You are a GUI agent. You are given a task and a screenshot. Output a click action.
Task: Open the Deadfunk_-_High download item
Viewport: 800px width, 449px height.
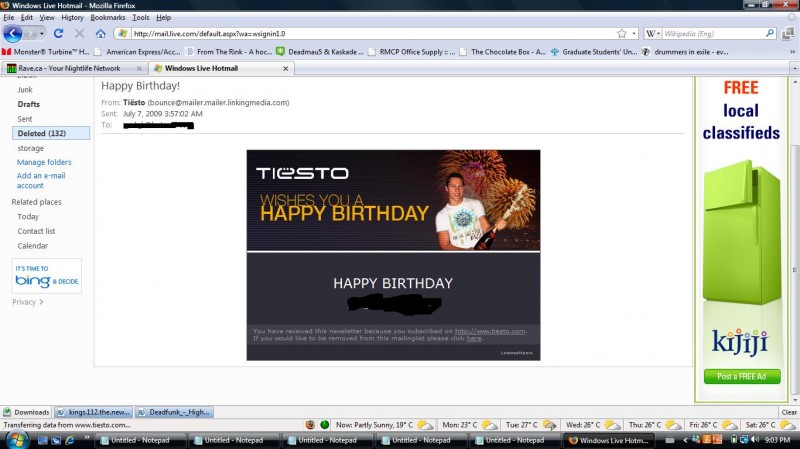pos(174,412)
